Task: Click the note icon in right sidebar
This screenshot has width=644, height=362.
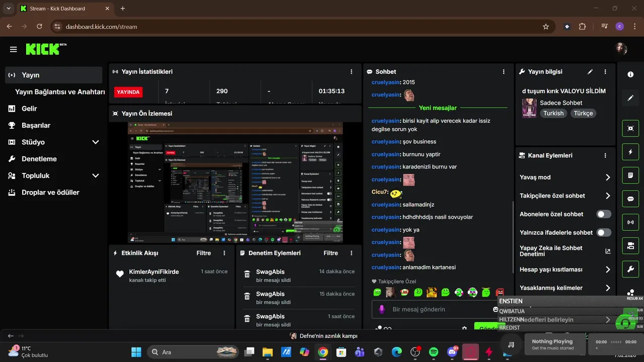Action: tap(630, 175)
